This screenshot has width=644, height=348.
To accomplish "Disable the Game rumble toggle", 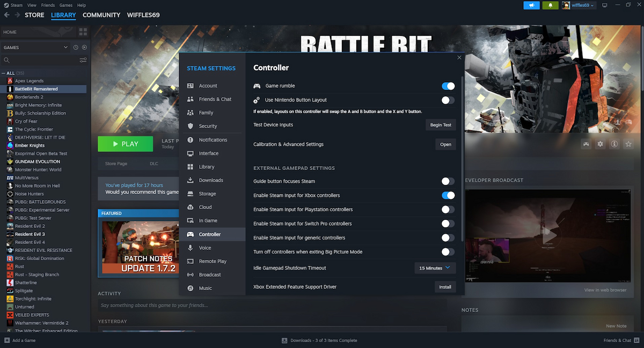I will pos(448,86).
